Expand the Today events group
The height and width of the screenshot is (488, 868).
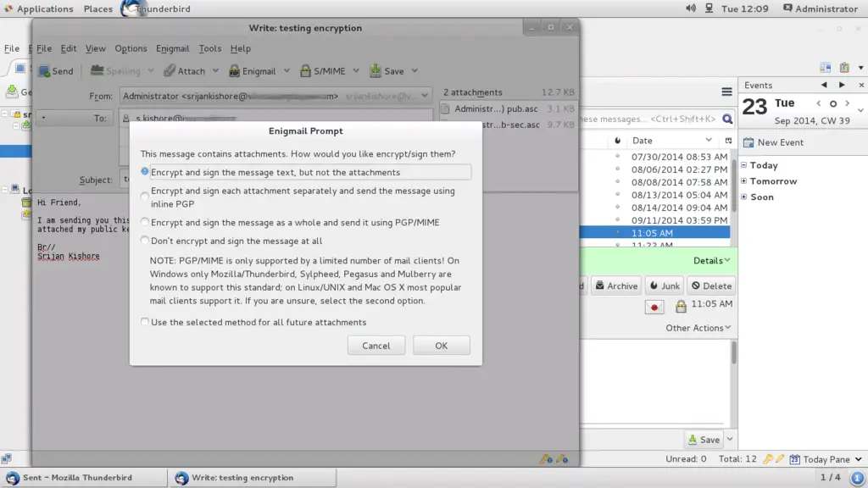744,165
